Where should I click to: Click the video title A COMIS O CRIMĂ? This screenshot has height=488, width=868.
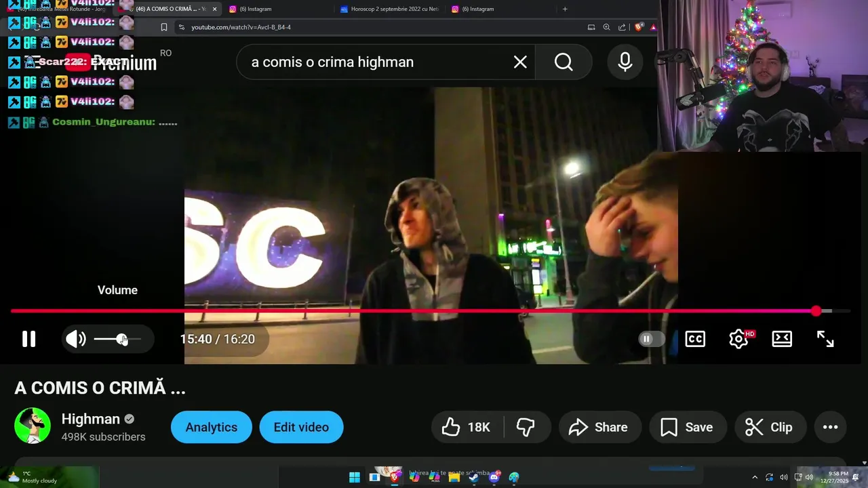tap(100, 388)
